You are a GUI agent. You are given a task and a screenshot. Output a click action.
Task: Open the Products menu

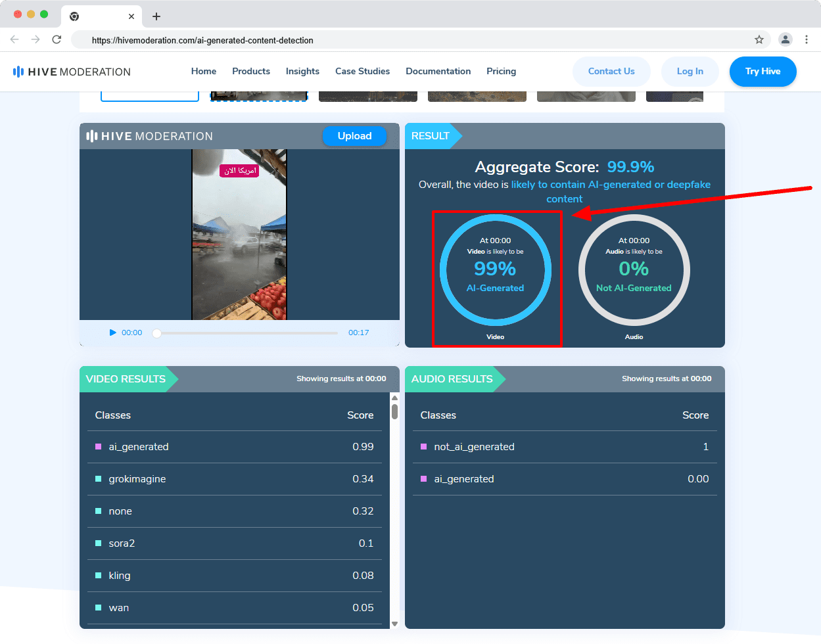(251, 71)
